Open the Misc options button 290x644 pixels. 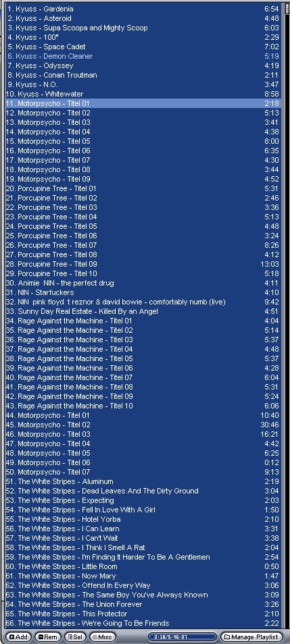[103, 637]
